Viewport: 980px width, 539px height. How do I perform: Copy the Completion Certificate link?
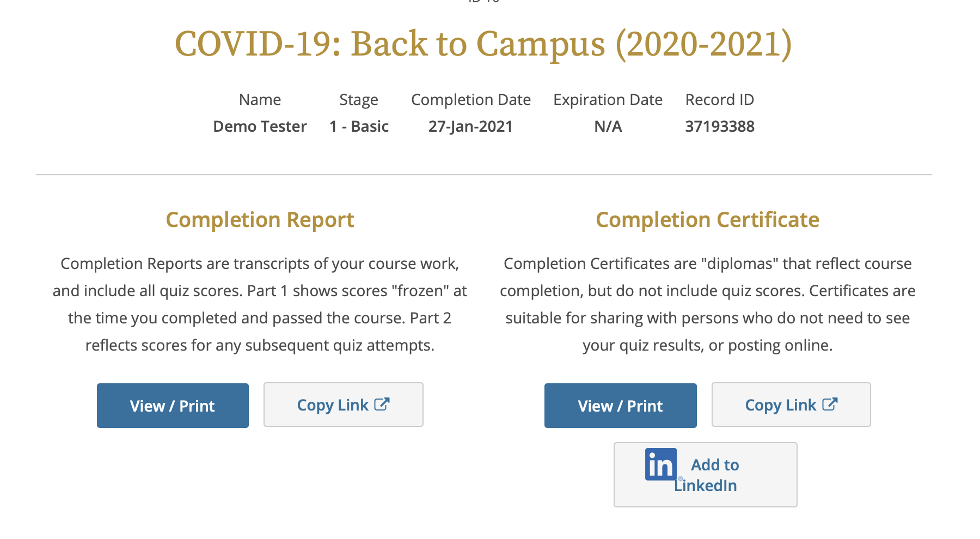[791, 405]
